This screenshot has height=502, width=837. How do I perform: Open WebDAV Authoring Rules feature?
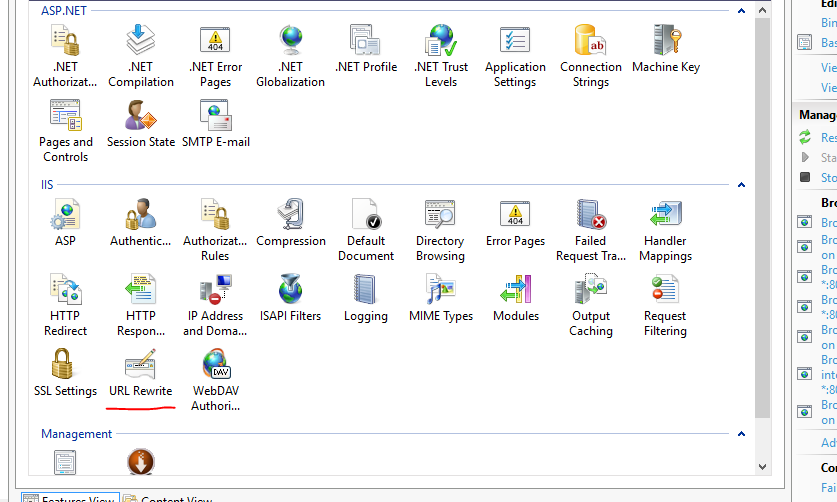pos(216,380)
